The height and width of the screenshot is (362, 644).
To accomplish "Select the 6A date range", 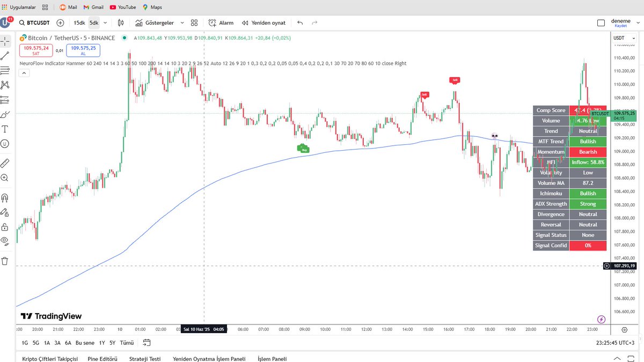I will (x=68, y=343).
